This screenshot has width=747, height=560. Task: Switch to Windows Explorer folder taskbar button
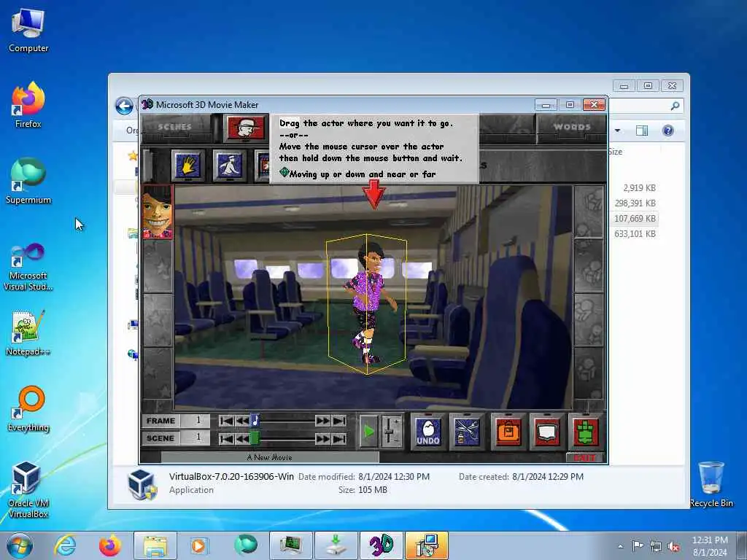pyautogui.click(x=155, y=545)
